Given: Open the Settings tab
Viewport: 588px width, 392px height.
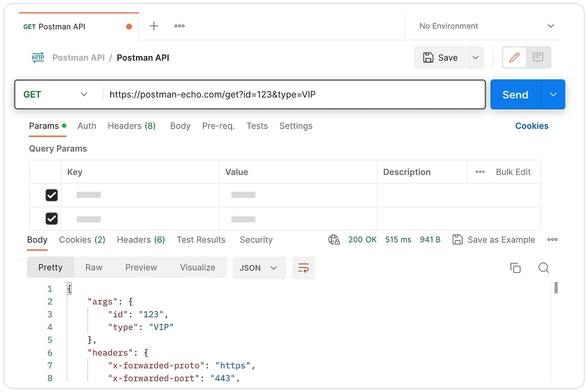Looking at the screenshot, I should 296,126.
